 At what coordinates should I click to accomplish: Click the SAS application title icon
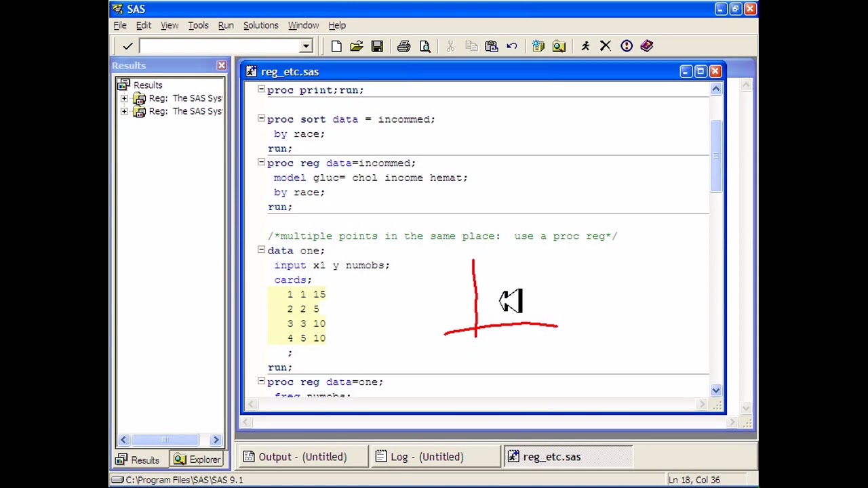[118, 9]
